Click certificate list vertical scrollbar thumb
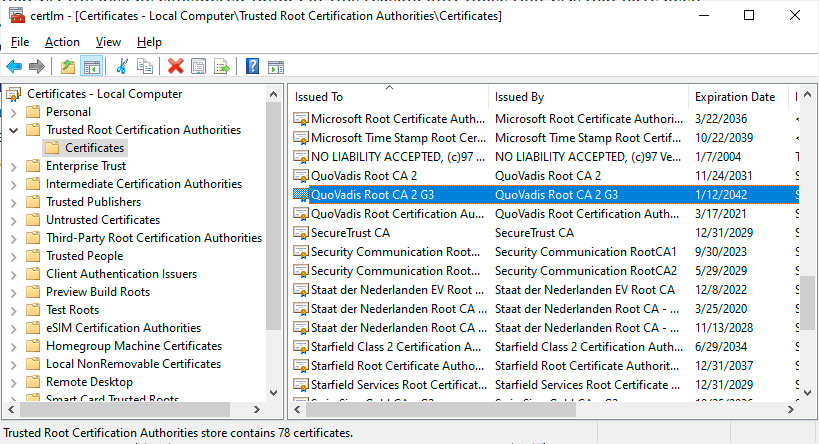The height and width of the screenshot is (444, 819). pos(808,302)
